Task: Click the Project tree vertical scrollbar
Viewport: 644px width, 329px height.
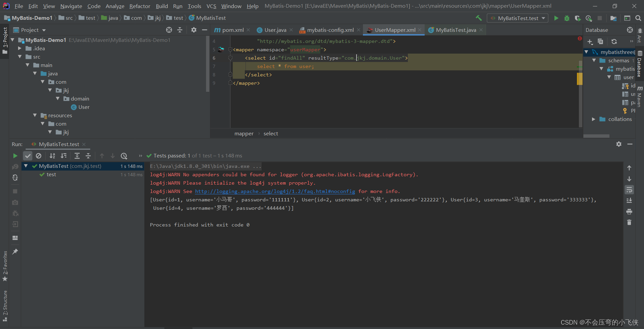Action: tap(207, 64)
